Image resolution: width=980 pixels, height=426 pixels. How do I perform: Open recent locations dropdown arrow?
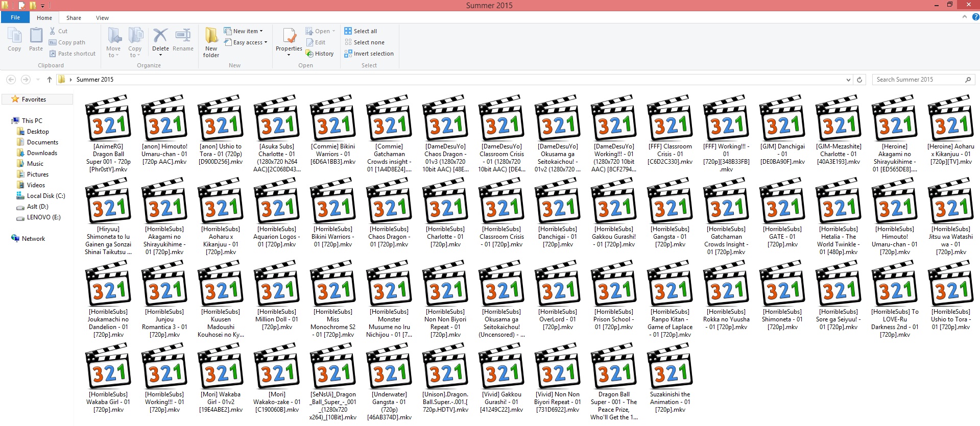coord(38,80)
